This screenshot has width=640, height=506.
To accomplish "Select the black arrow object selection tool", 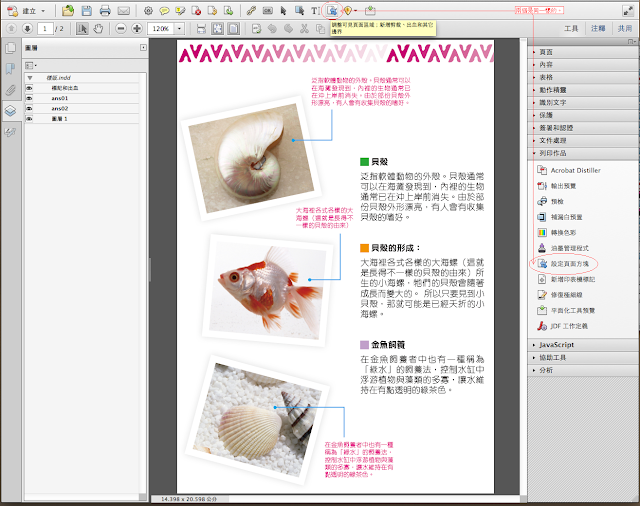I will 284,11.
